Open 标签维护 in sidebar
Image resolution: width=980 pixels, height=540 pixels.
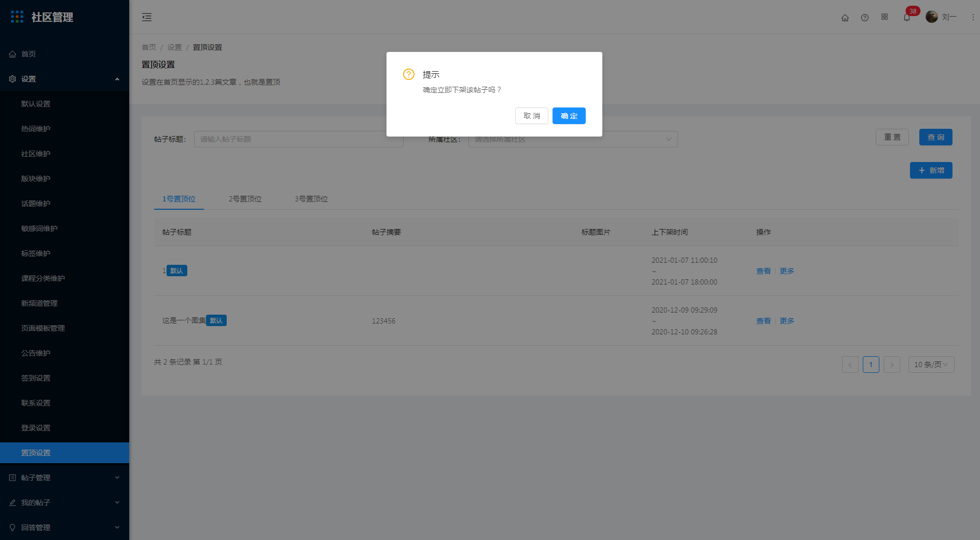[64, 253]
